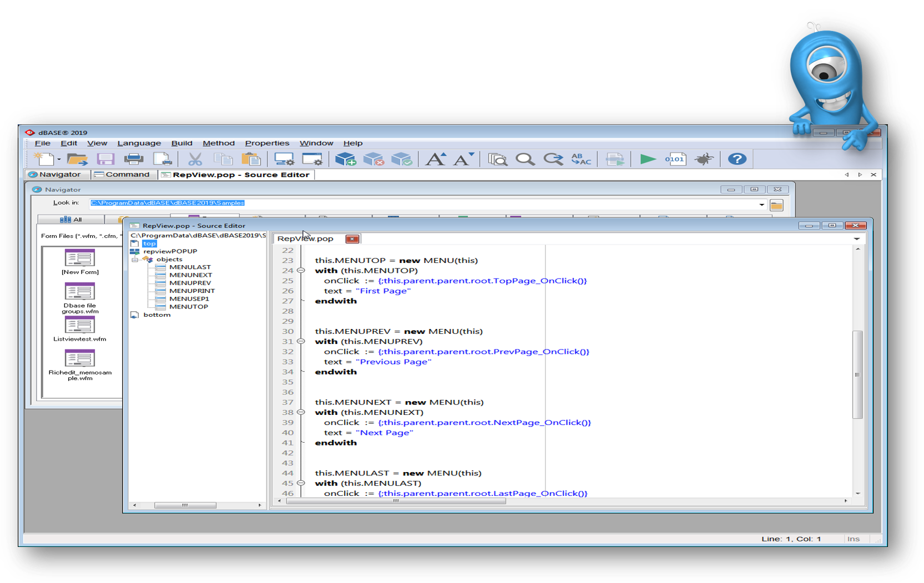
Task: Open the Build menu
Action: click(181, 143)
